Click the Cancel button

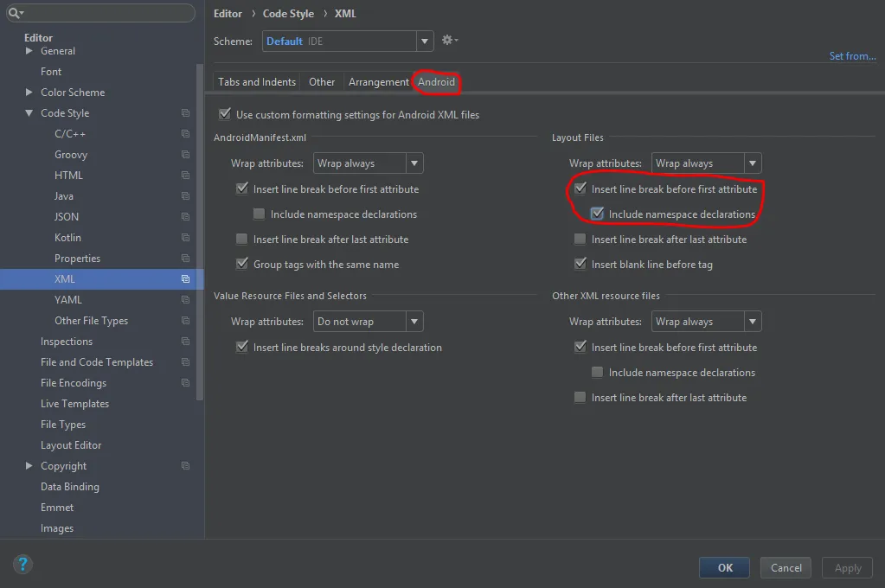(x=786, y=568)
